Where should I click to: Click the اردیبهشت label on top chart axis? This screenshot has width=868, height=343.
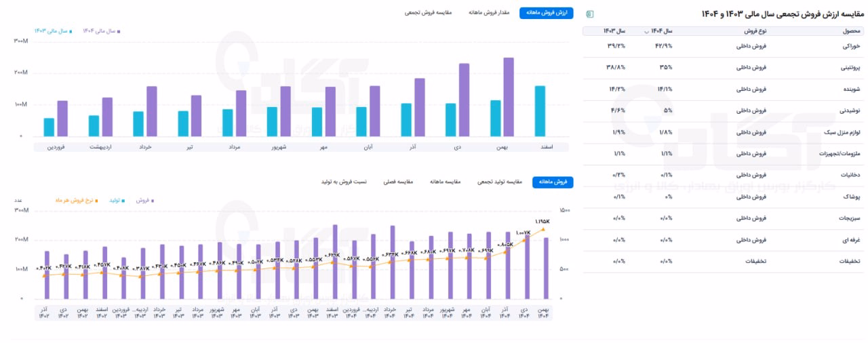(x=100, y=146)
